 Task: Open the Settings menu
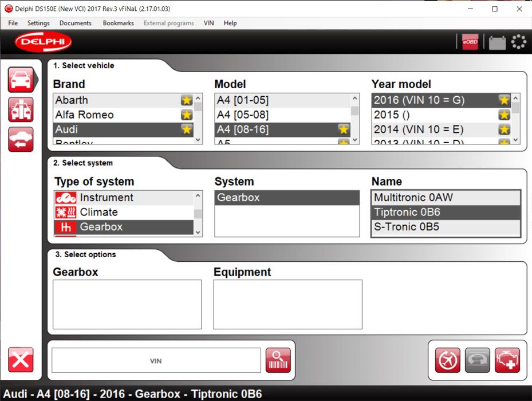pyautogui.click(x=38, y=23)
